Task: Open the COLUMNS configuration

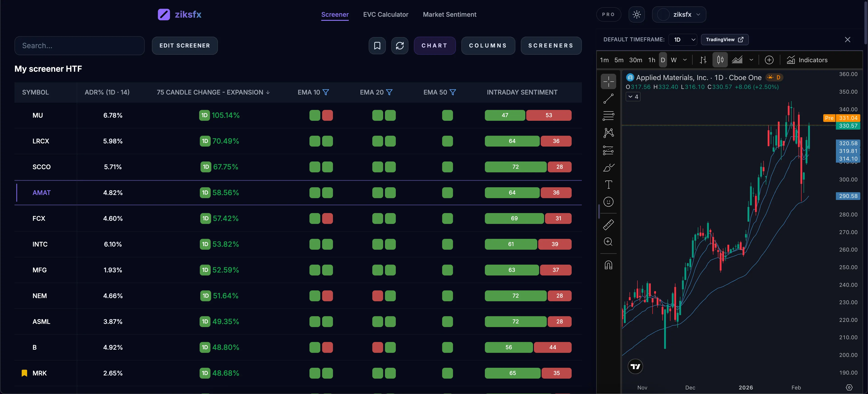Action: click(x=488, y=45)
